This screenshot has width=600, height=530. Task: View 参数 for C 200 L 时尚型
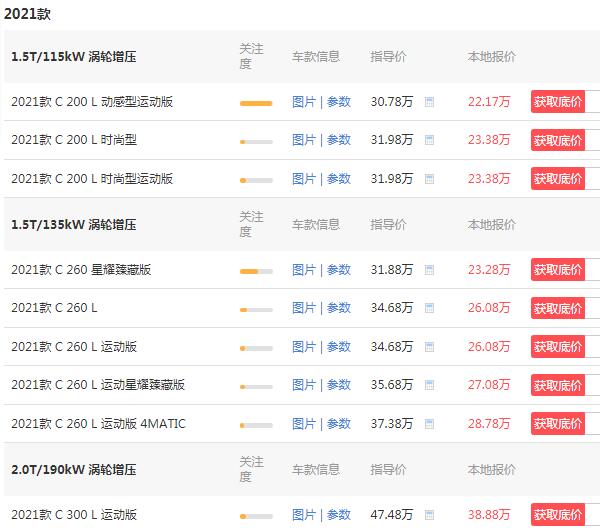click(339, 140)
